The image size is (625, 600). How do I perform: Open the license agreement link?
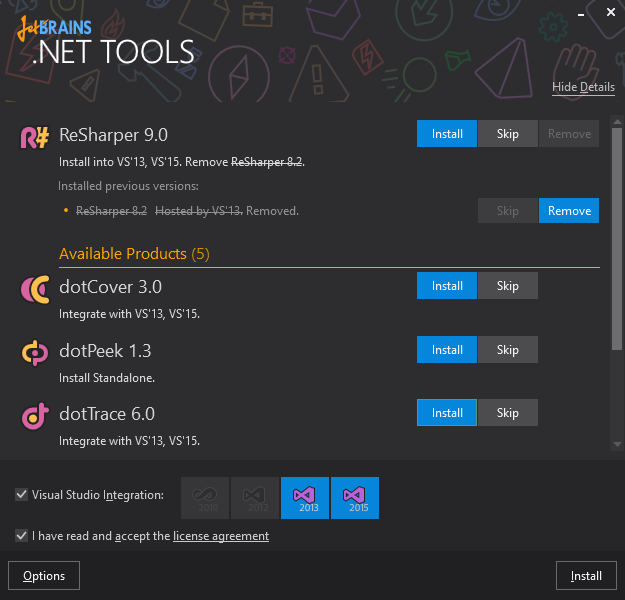[x=221, y=536]
